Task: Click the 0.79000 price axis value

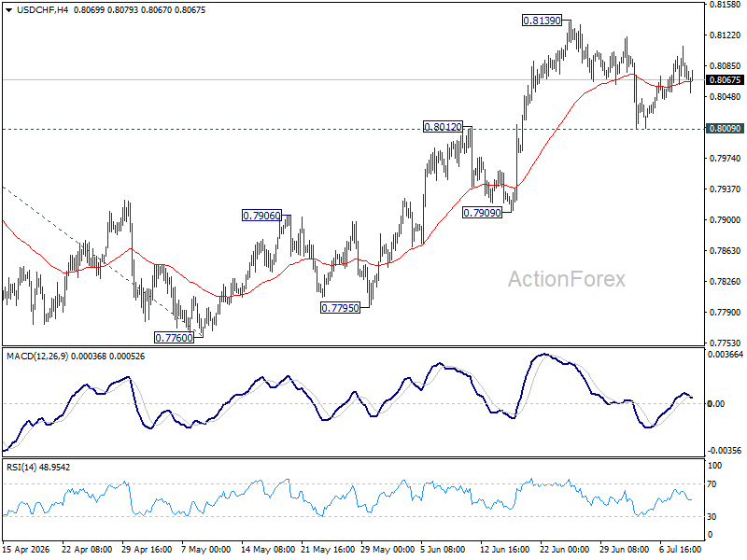Action: (x=726, y=219)
